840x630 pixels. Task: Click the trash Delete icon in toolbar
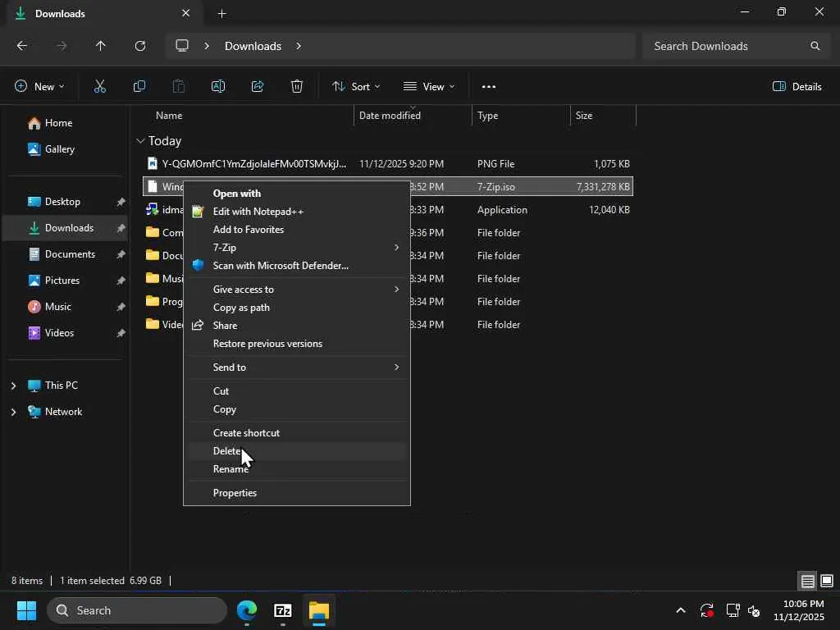(x=297, y=86)
